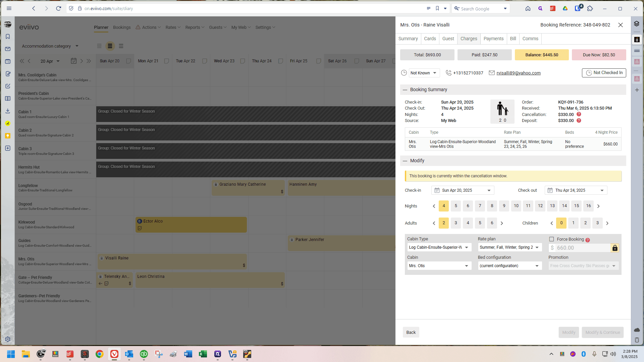Click the trash icon in right sidebar

pyautogui.click(x=637, y=340)
